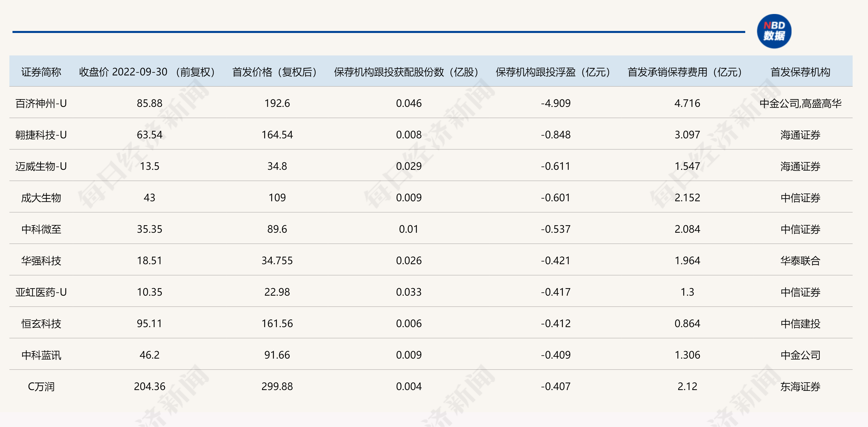The width and height of the screenshot is (868, 427).
Task: Click floating loss value -0.412
Action: click(x=556, y=324)
